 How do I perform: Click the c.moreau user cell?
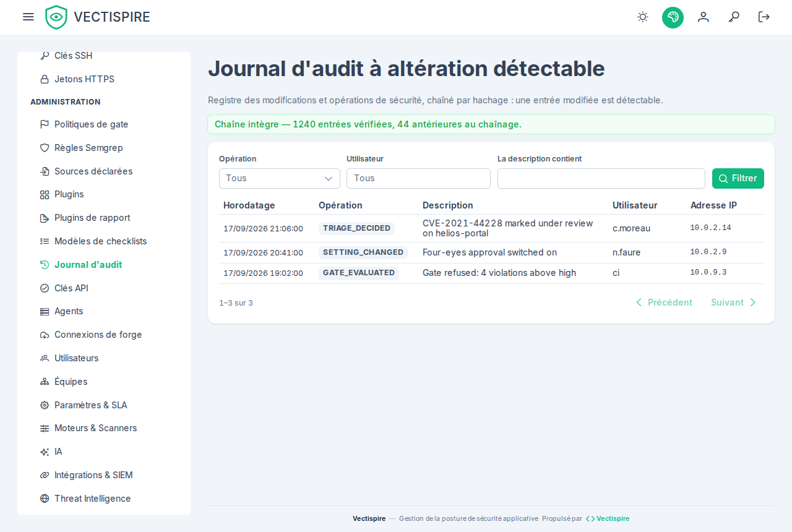pos(632,228)
